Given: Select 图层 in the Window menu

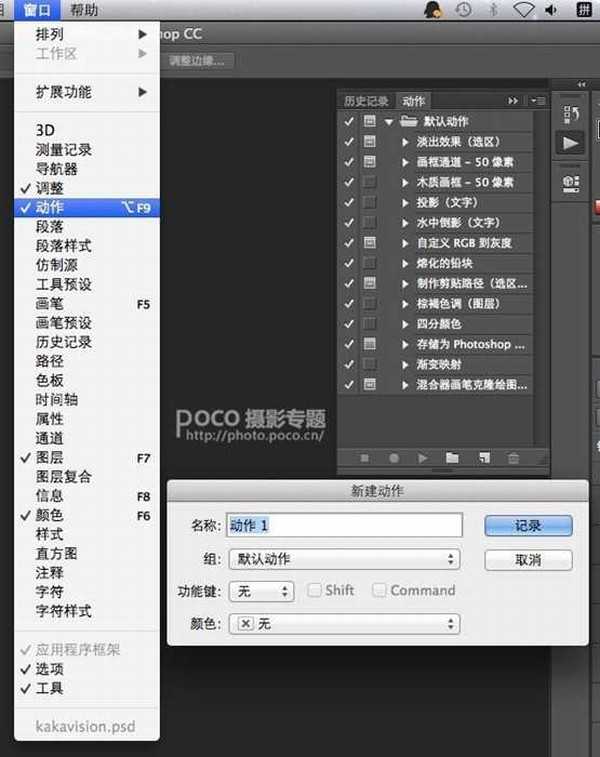Looking at the screenshot, I should click(50, 457).
